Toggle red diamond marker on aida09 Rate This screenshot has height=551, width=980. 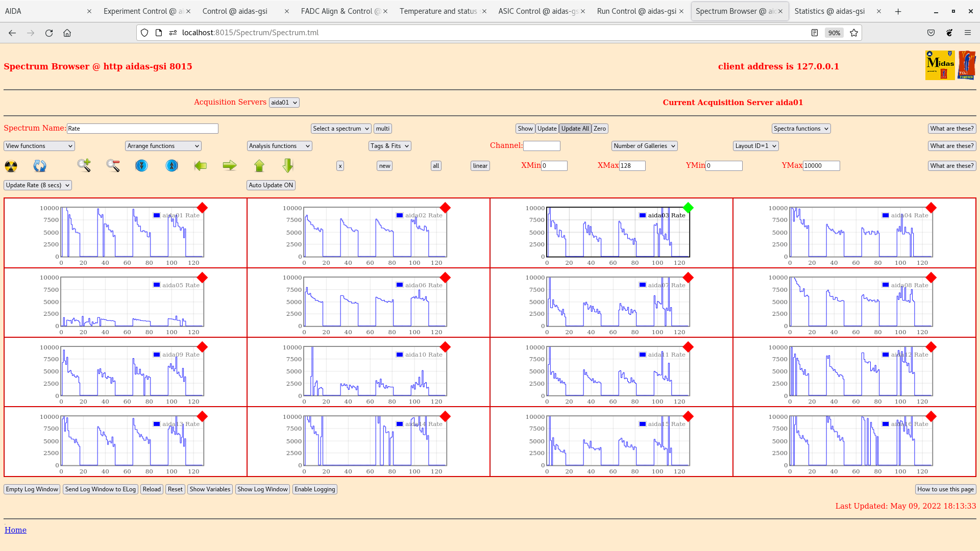pyautogui.click(x=202, y=347)
